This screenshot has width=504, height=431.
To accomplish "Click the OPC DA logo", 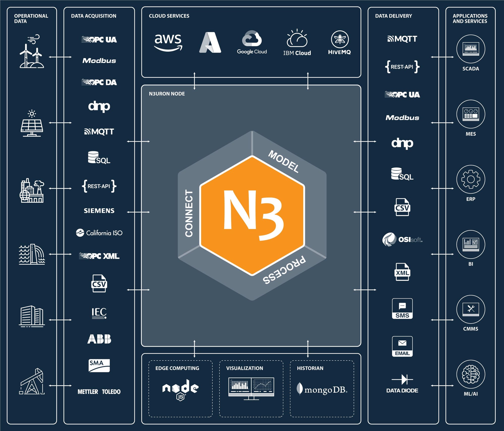I will 99,82.
